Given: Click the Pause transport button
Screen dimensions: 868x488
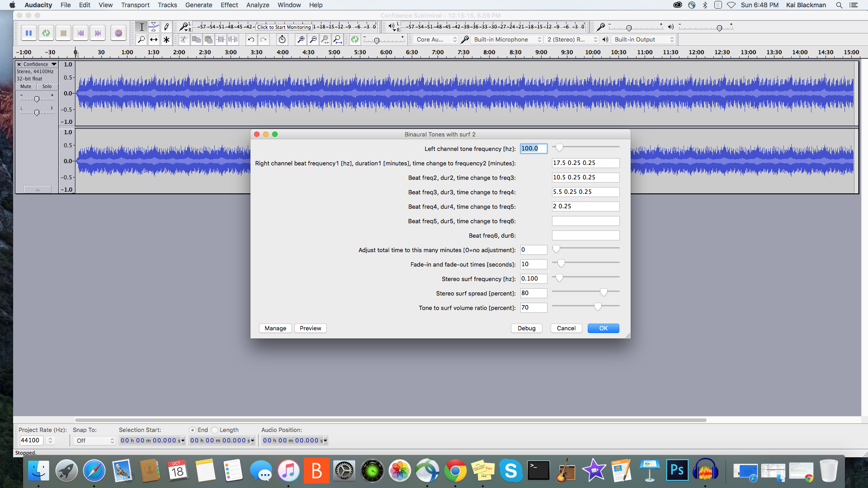Looking at the screenshot, I should coord(28,33).
